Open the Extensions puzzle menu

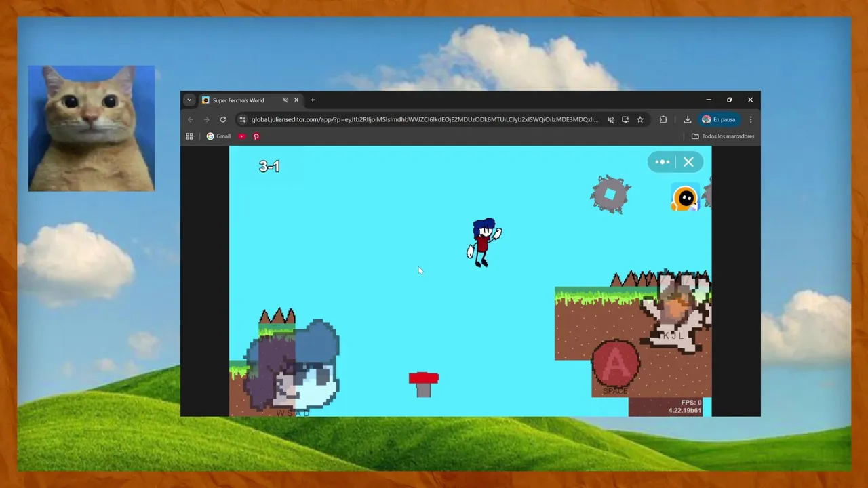tap(663, 119)
